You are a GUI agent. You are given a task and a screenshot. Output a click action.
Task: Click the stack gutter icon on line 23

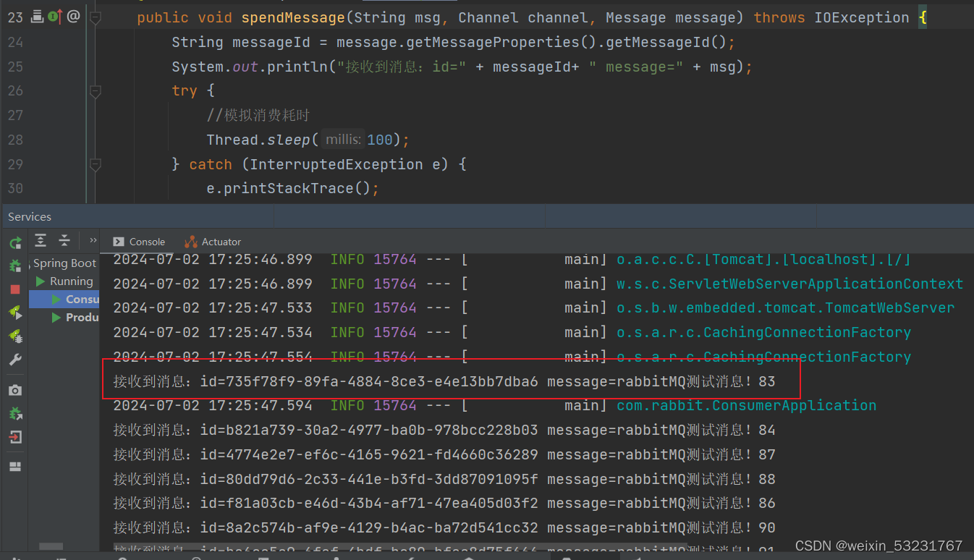pos(37,17)
